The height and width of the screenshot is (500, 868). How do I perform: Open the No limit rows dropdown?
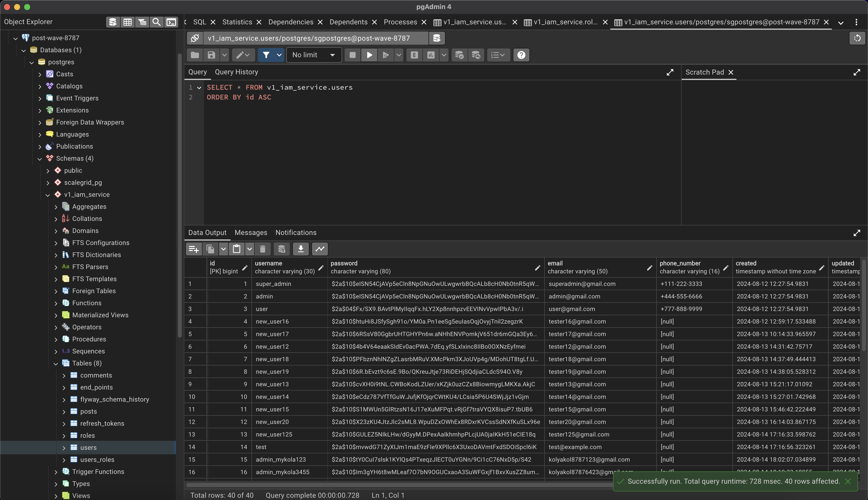pos(314,55)
